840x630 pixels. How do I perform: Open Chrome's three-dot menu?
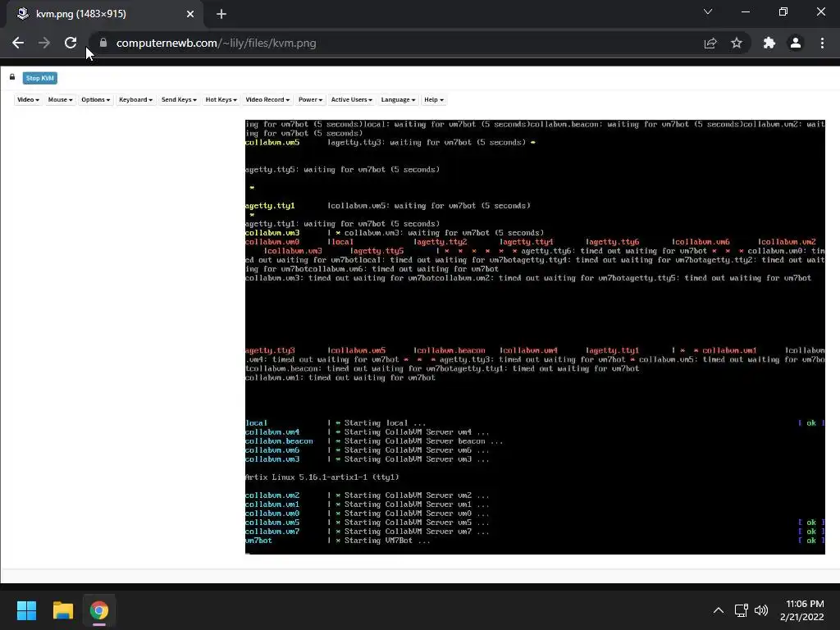tap(822, 43)
